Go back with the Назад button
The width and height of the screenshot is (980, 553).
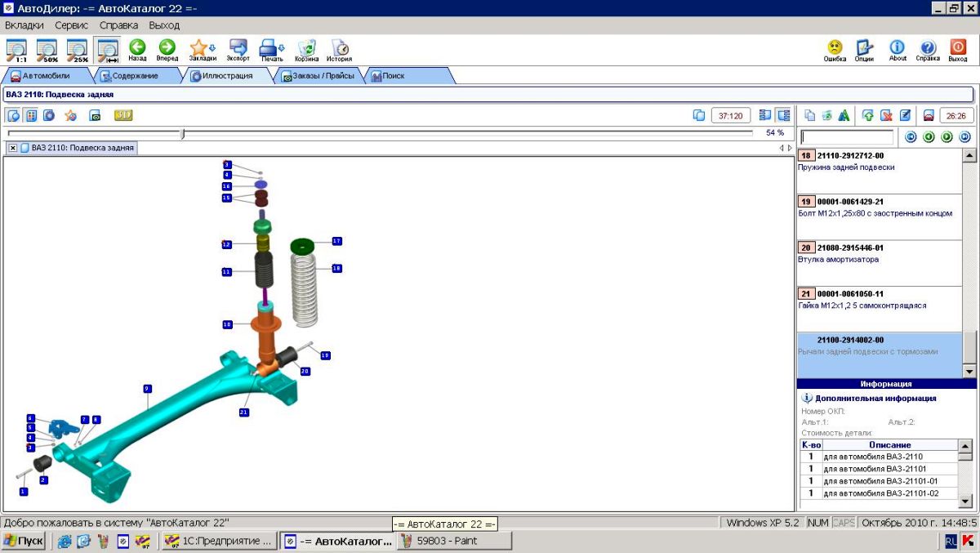(137, 50)
